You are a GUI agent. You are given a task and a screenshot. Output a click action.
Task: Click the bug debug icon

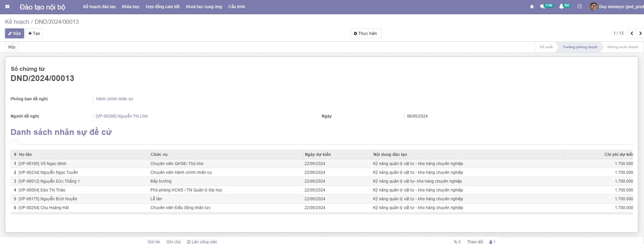[532, 7]
